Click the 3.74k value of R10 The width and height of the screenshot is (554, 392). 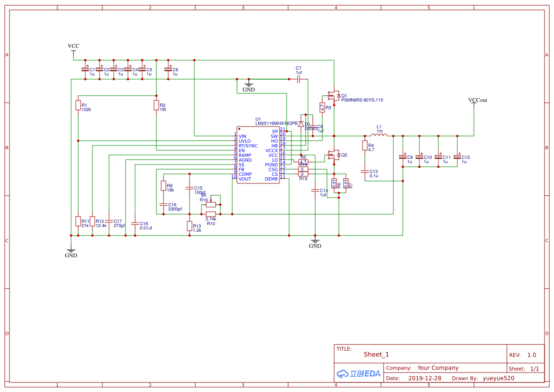[x=211, y=219]
